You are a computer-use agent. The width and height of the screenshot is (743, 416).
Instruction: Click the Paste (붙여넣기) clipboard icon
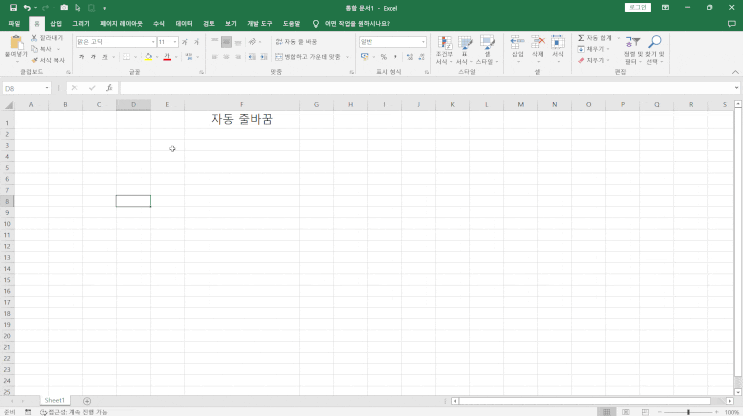coord(16,43)
